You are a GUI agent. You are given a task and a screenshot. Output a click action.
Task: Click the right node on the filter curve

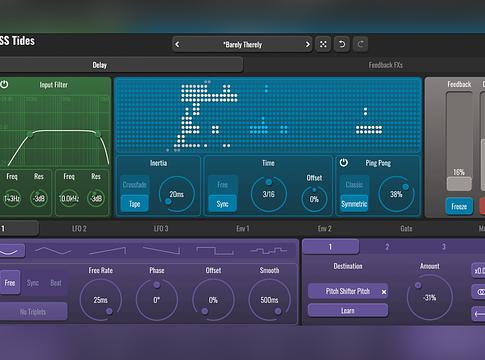coord(98,134)
